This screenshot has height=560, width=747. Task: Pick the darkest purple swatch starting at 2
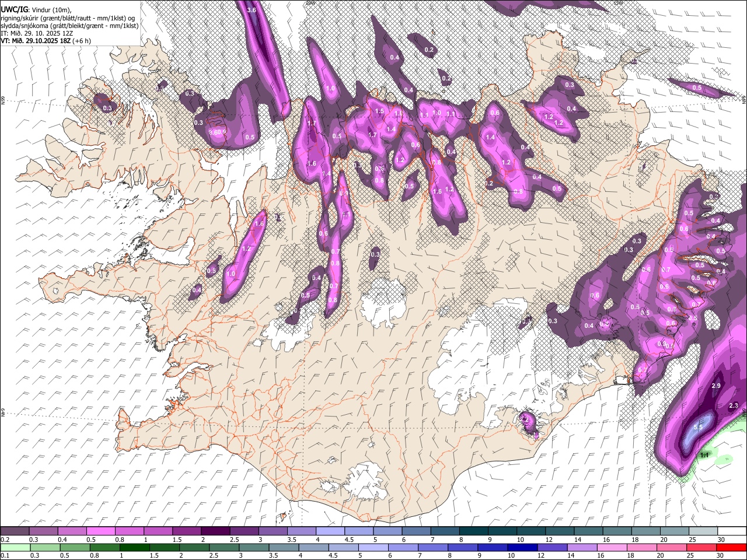pyautogui.click(x=215, y=531)
